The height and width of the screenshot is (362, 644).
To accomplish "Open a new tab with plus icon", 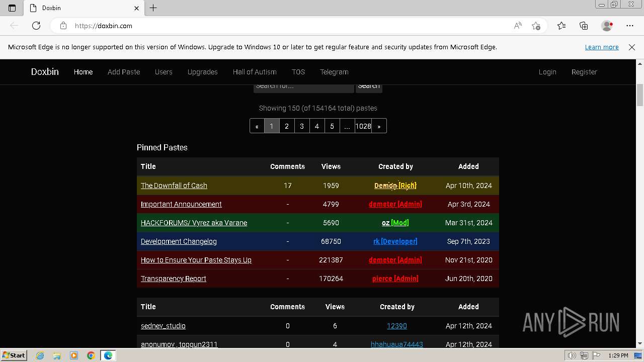I will click(153, 8).
